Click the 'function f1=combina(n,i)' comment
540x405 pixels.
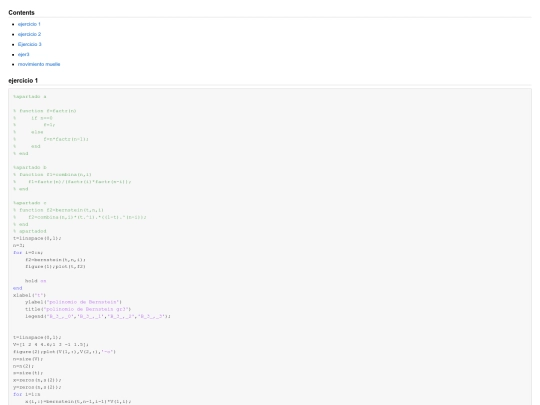click(x=52, y=175)
